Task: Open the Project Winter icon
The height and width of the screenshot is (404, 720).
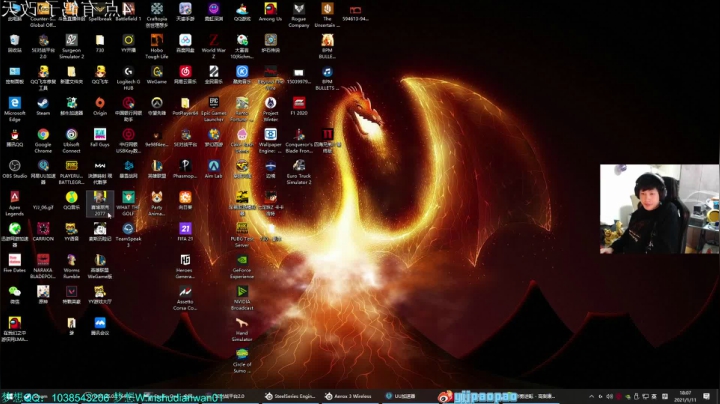Action: tap(270, 109)
